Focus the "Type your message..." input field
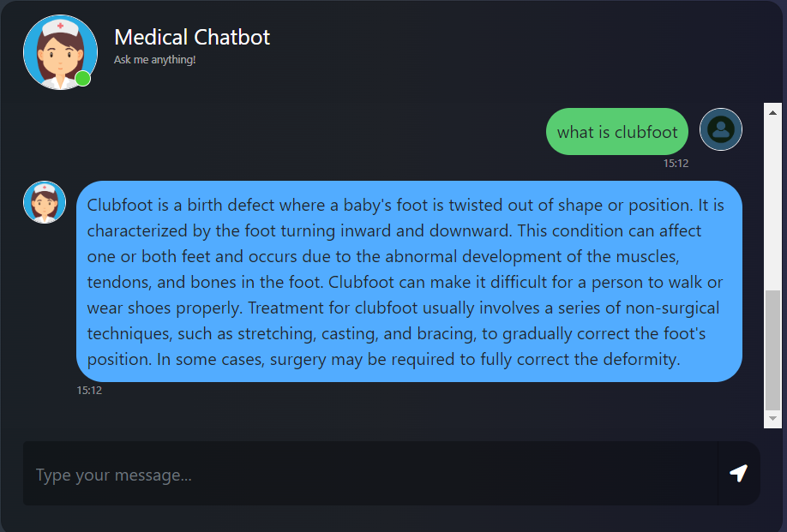This screenshot has height=532, width=787. point(369,474)
